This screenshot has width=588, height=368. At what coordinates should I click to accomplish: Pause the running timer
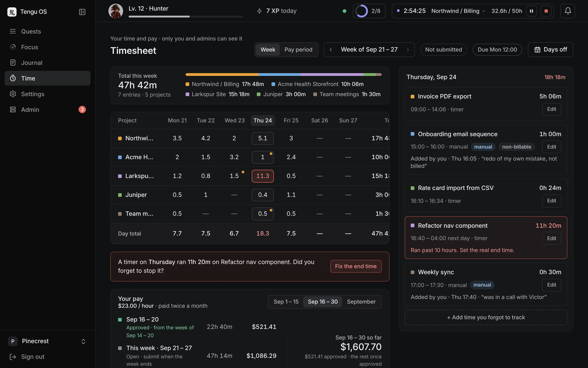click(531, 11)
